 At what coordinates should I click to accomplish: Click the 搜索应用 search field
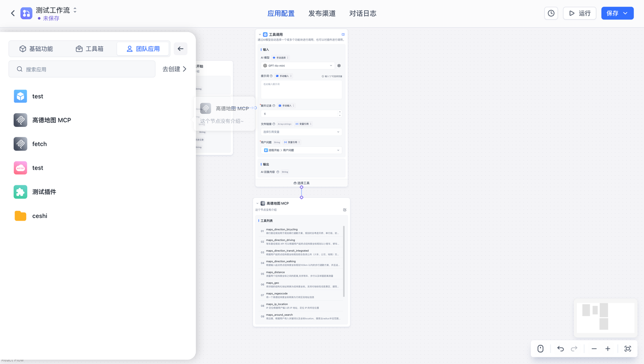(82, 69)
